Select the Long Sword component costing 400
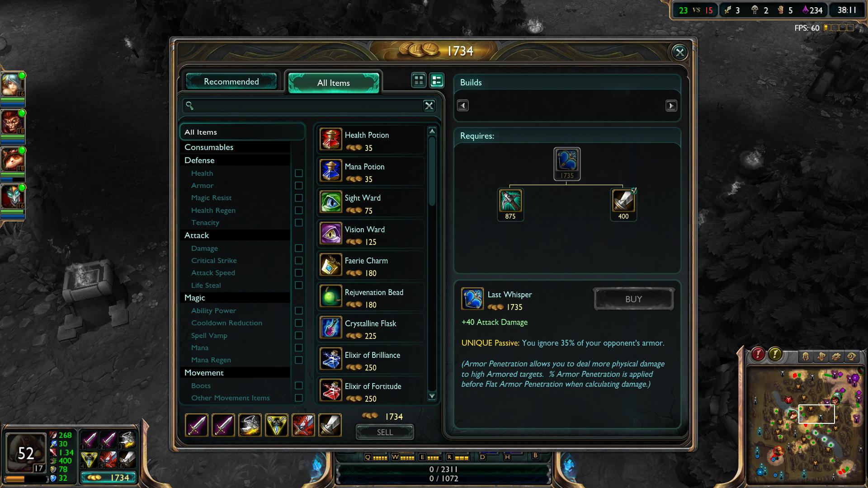The image size is (868, 488). point(623,201)
